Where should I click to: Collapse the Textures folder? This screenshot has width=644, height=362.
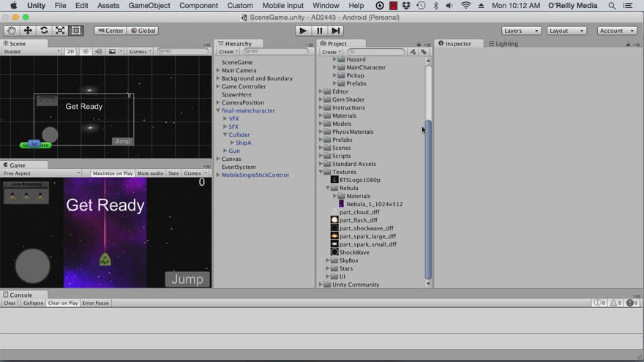click(x=321, y=172)
